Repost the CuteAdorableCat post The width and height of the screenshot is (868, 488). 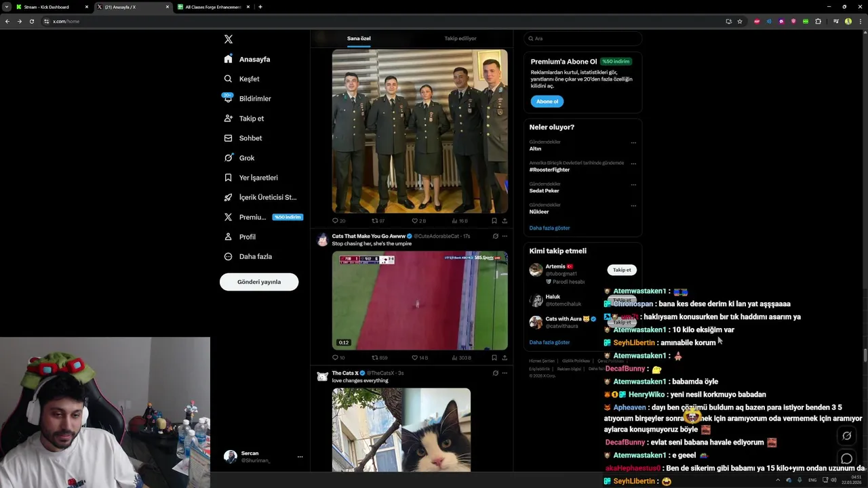[x=380, y=358]
